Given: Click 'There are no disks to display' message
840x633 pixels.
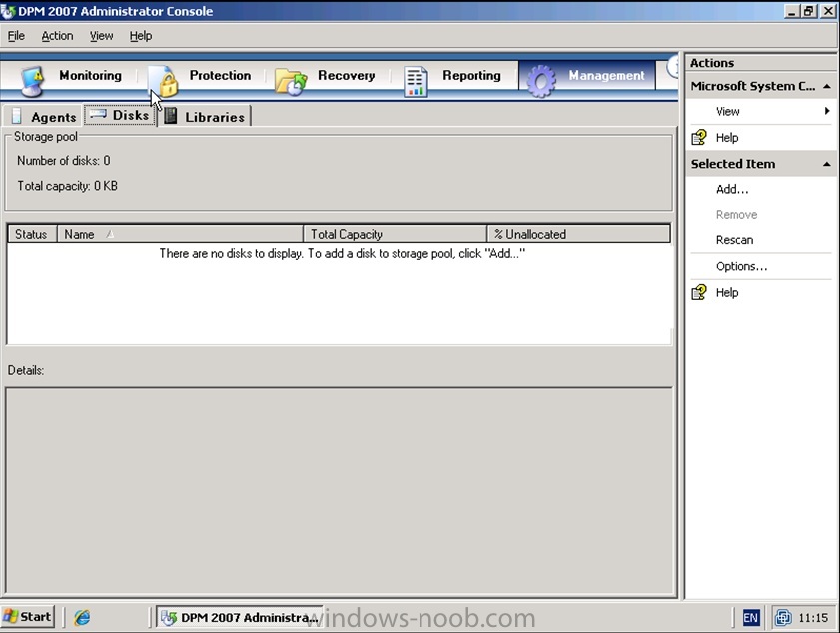Looking at the screenshot, I should click(x=342, y=253).
